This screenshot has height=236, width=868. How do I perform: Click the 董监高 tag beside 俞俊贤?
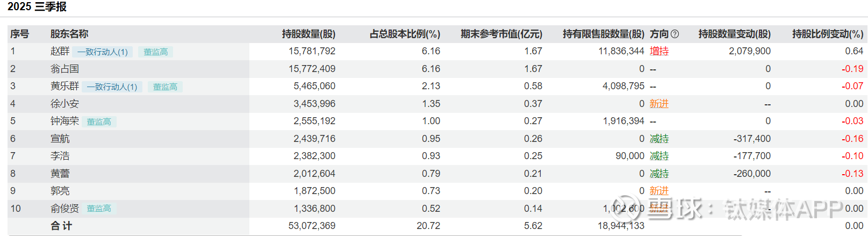99,209
